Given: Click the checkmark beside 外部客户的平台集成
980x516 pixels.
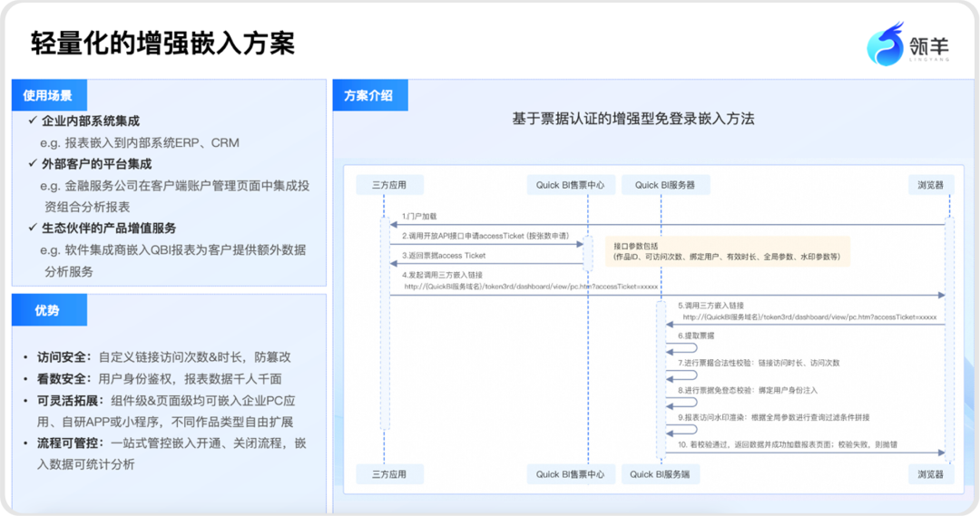Looking at the screenshot, I should [x=33, y=163].
